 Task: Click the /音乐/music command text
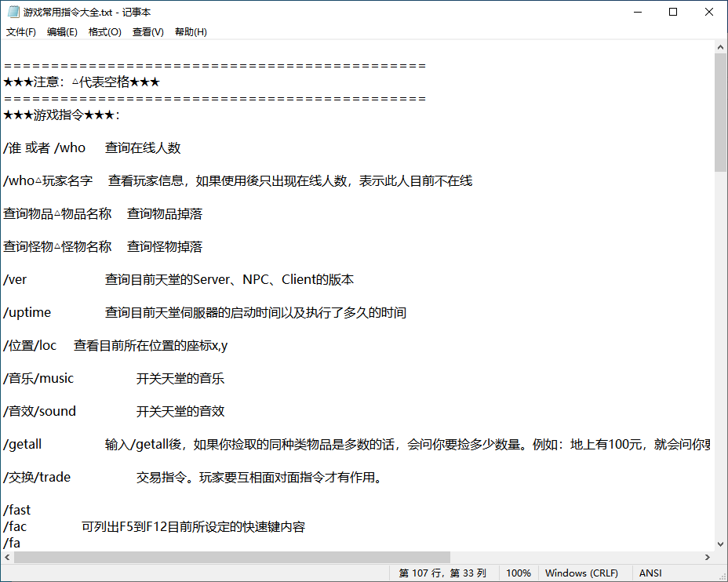pos(38,379)
